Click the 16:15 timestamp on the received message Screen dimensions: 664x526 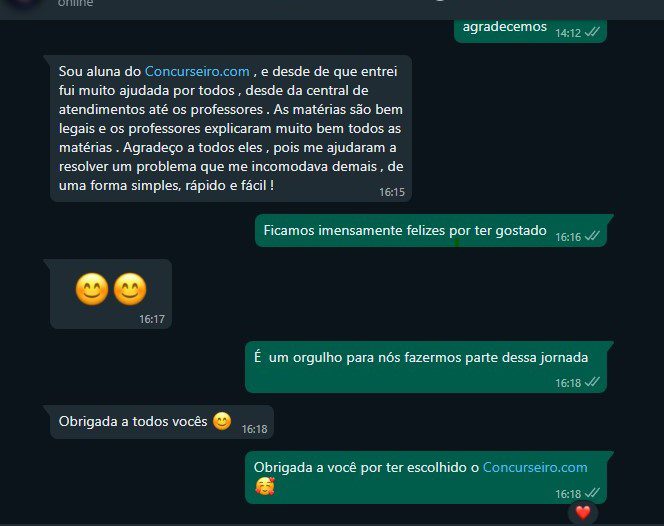click(x=392, y=192)
